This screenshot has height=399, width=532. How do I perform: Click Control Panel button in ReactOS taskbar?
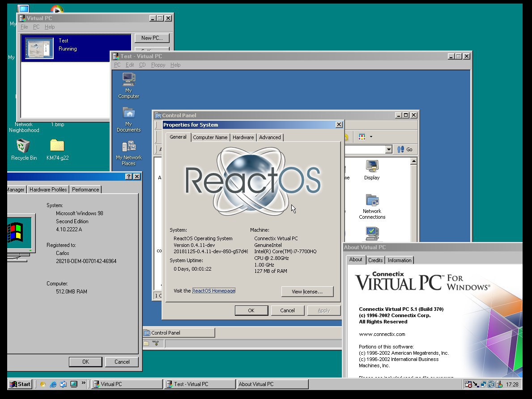(179, 333)
